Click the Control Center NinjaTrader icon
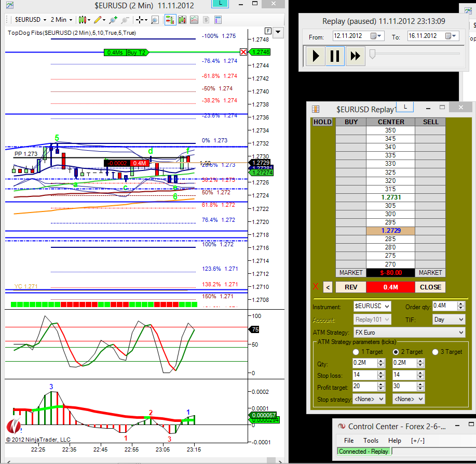 [342, 426]
